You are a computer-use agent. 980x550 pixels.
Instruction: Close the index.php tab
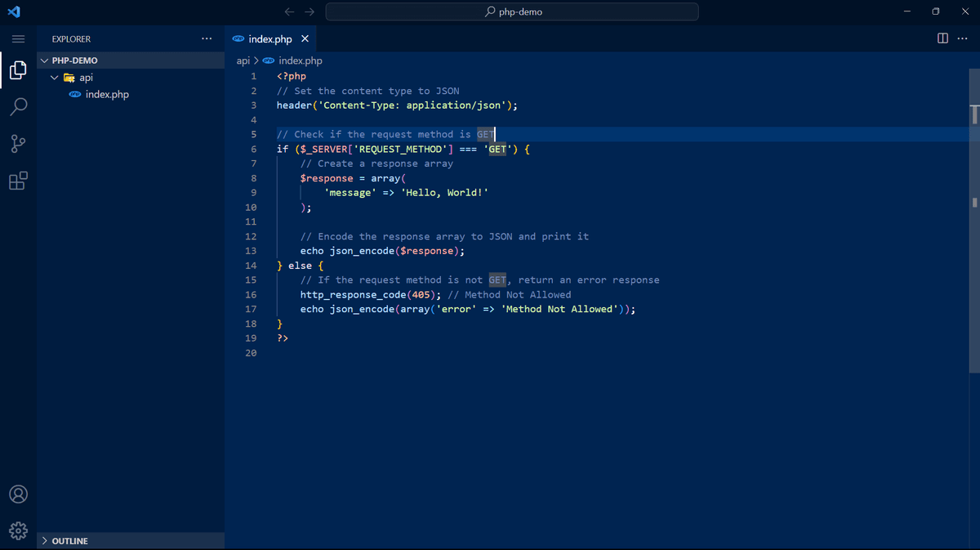click(x=305, y=38)
